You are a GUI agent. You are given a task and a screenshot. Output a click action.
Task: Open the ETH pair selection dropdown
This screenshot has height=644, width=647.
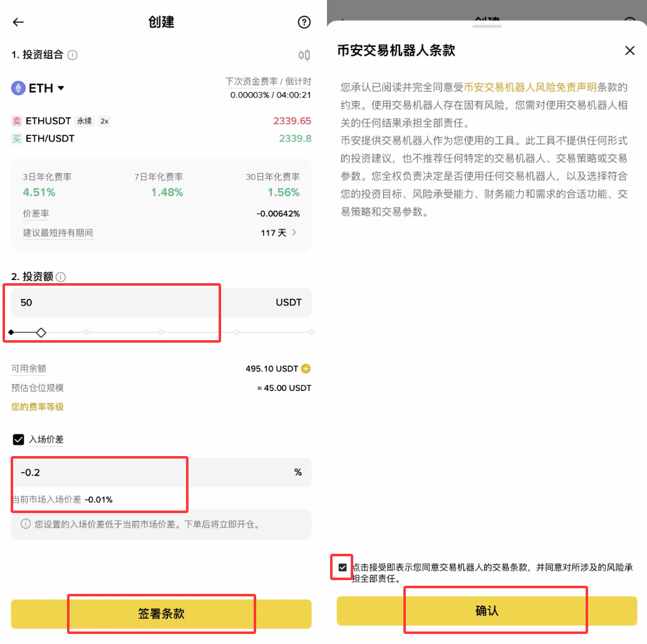[60, 88]
